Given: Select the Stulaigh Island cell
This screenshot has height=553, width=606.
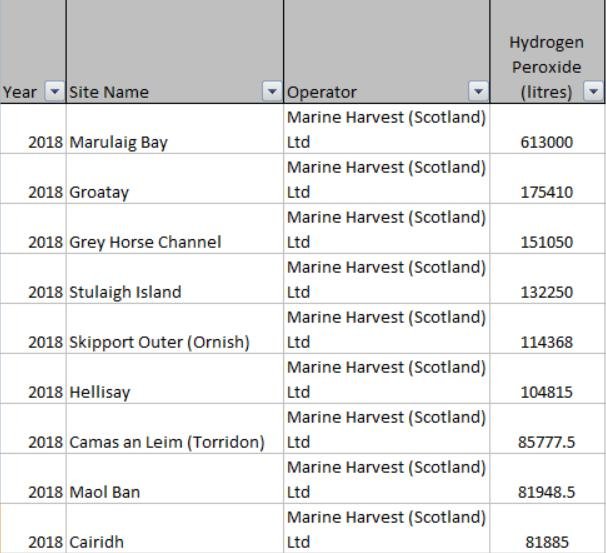Looking at the screenshot, I should (125, 292).
